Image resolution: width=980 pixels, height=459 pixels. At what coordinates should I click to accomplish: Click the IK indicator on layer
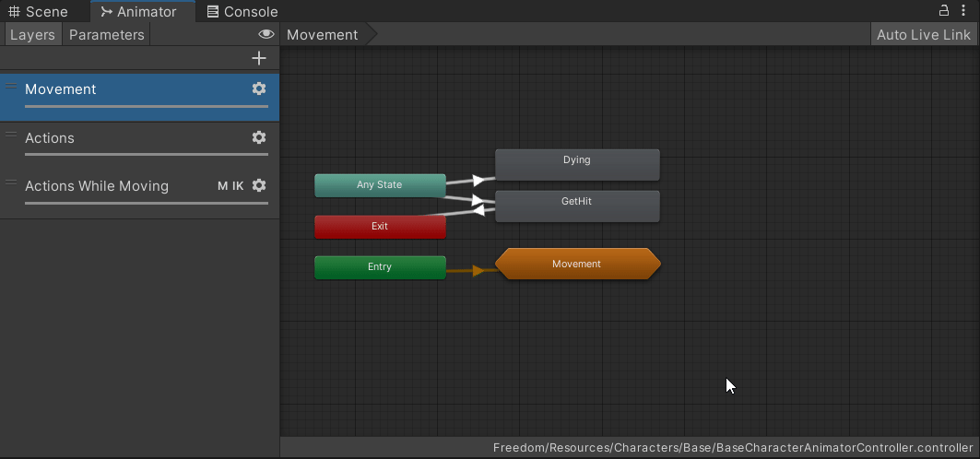point(238,186)
